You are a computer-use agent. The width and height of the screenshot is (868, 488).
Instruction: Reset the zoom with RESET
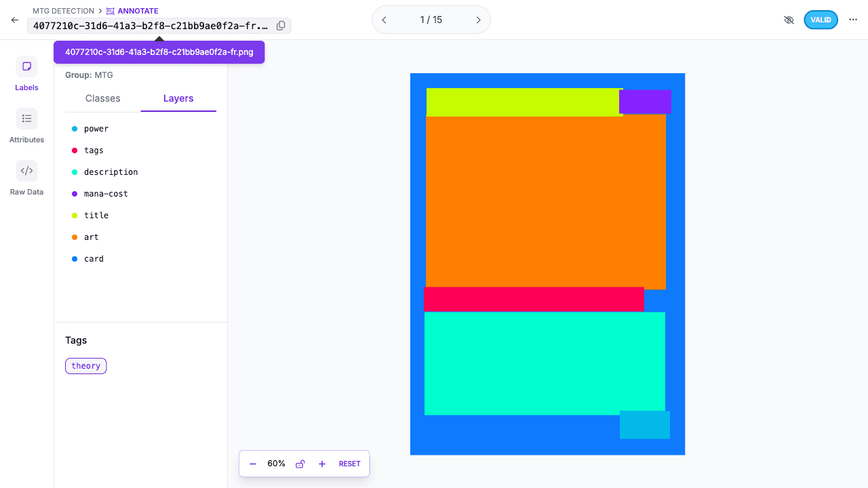click(350, 464)
